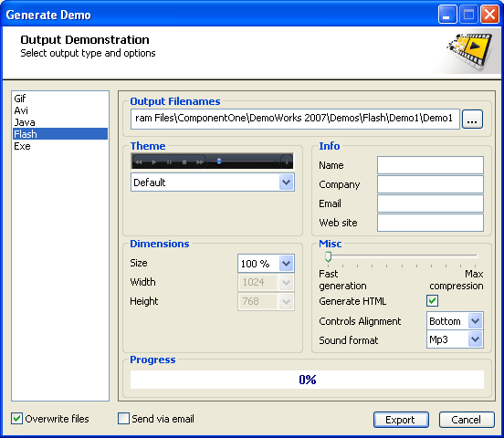This screenshot has height=438, width=504.
Task: Open the Size 100 % dropdown
Action: coord(266,264)
